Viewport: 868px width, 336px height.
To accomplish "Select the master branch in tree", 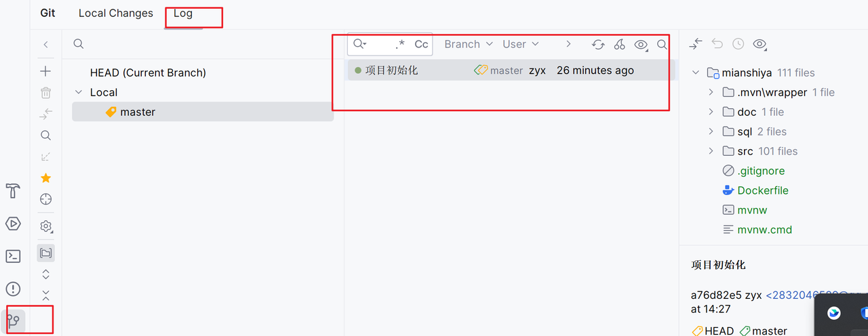I will [x=203, y=112].
